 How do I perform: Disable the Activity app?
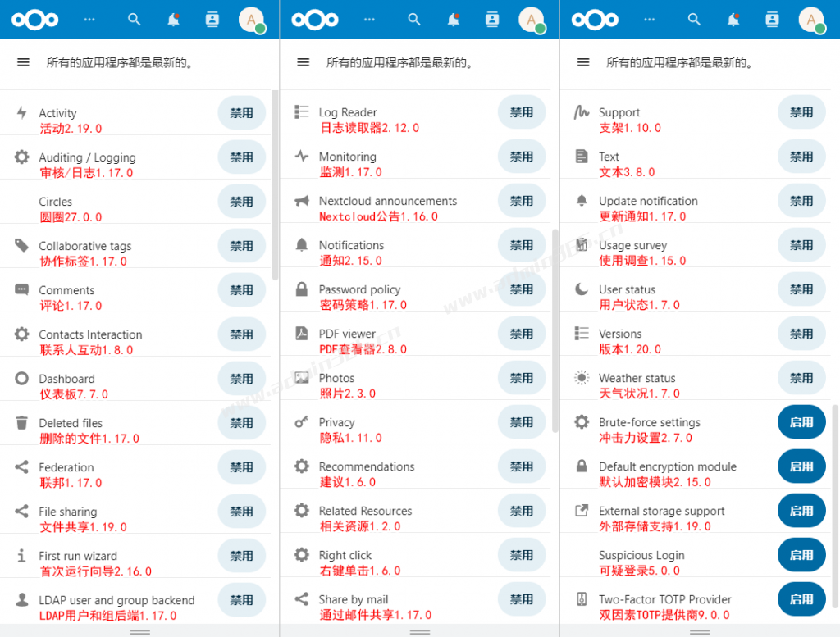[242, 113]
